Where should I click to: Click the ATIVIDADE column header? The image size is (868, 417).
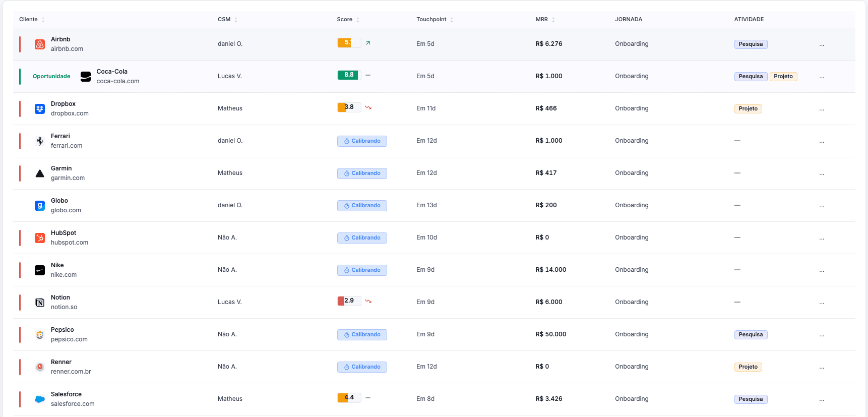pos(749,20)
